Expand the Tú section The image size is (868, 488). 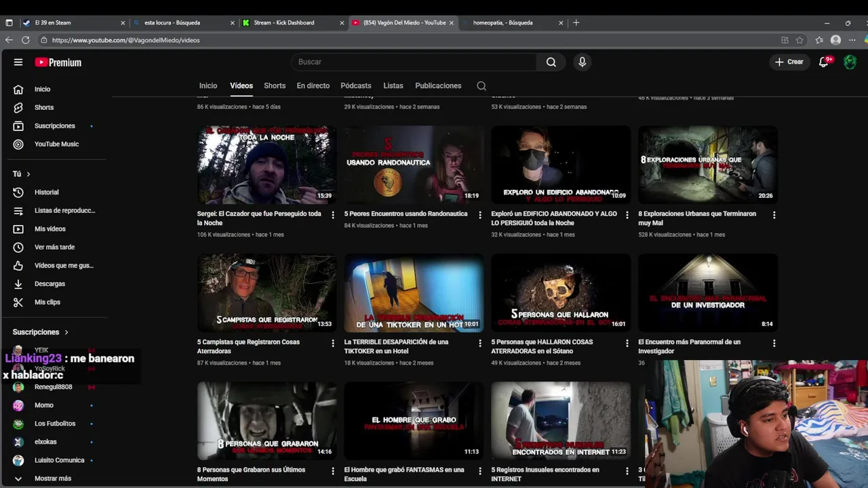click(x=22, y=174)
